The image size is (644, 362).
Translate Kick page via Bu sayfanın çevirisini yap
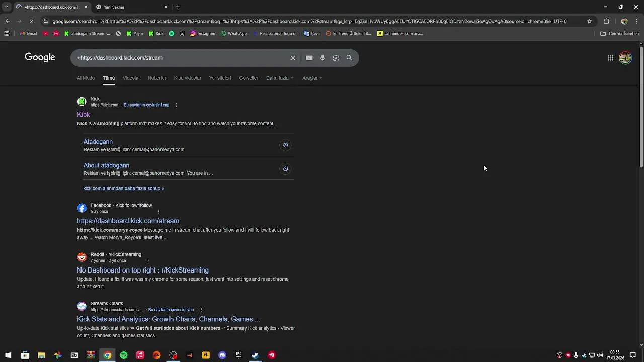tap(146, 105)
